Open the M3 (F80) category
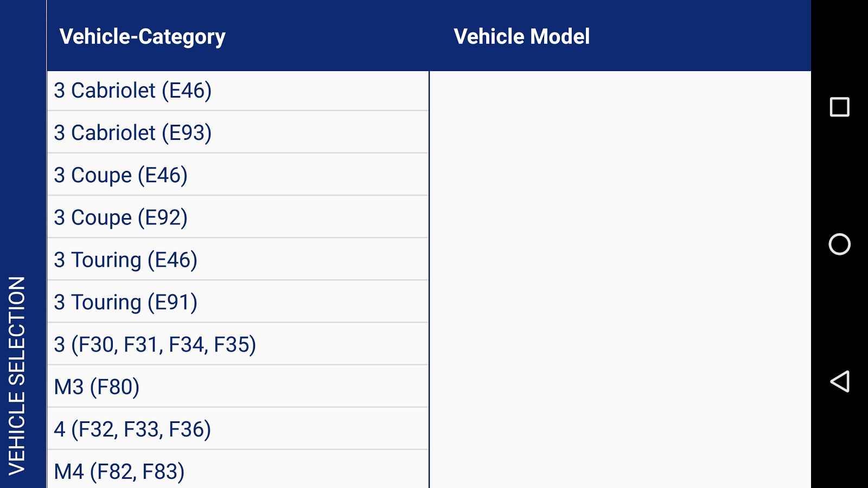This screenshot has height=488, width=868. point(238,386)
